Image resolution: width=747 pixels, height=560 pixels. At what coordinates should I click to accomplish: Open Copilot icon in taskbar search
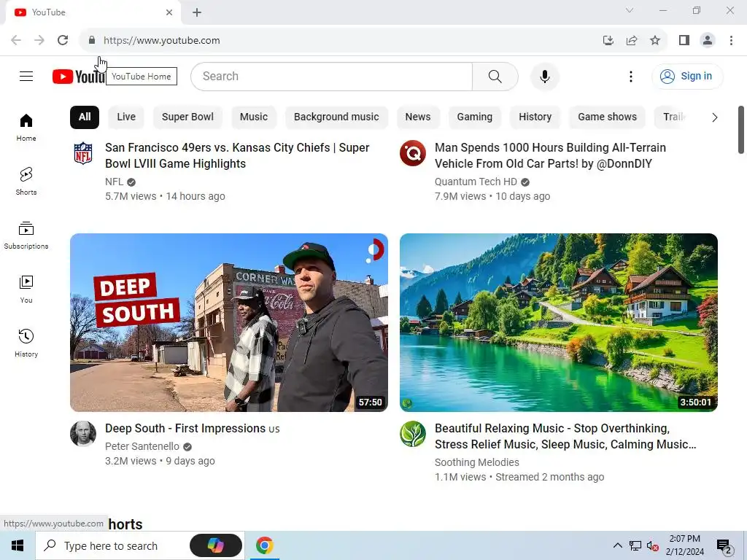[x=216, y=545]
